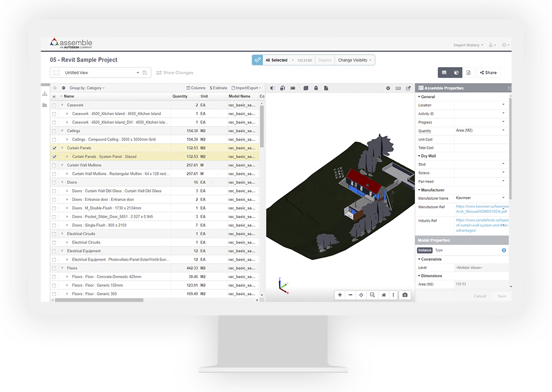
Task: Click the Save button in properties panel
Action: click(502, 296)
